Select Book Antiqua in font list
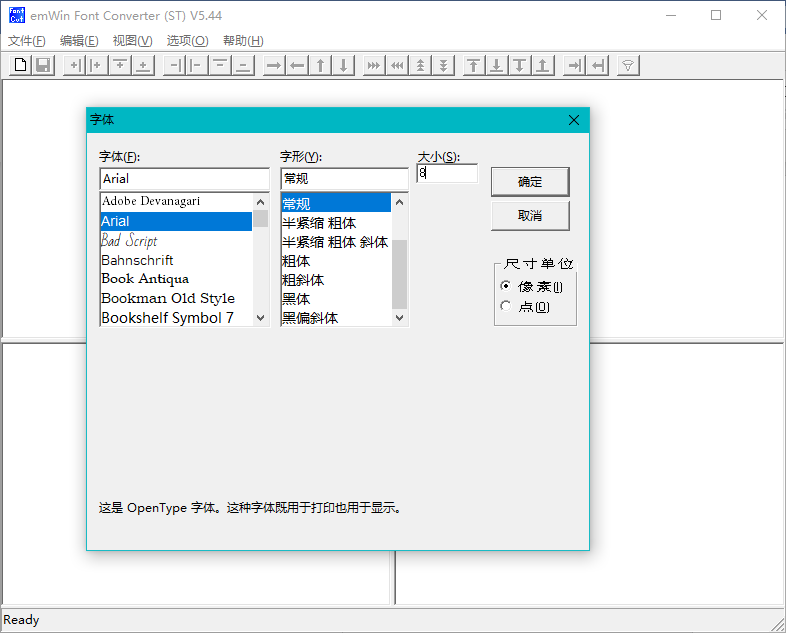The height and width of the screenshot is (633, 786). tap(176, 279)
